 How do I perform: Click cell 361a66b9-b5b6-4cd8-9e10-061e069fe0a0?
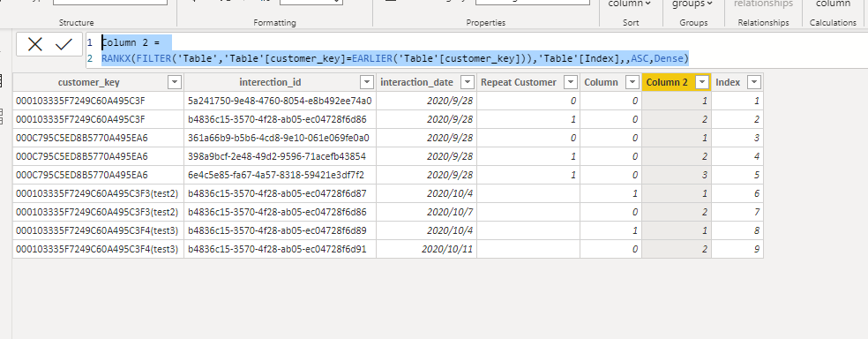coord(281,138)
